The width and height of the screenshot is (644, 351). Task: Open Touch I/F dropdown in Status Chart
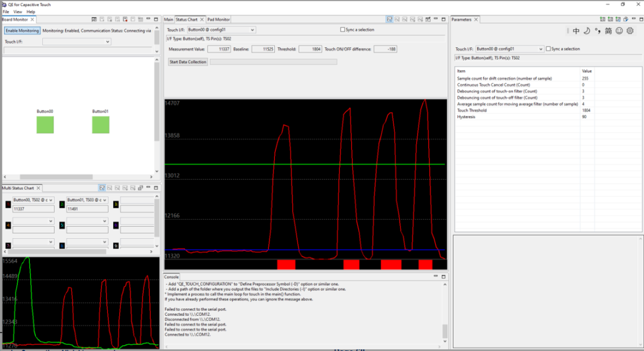pos(221,29)
